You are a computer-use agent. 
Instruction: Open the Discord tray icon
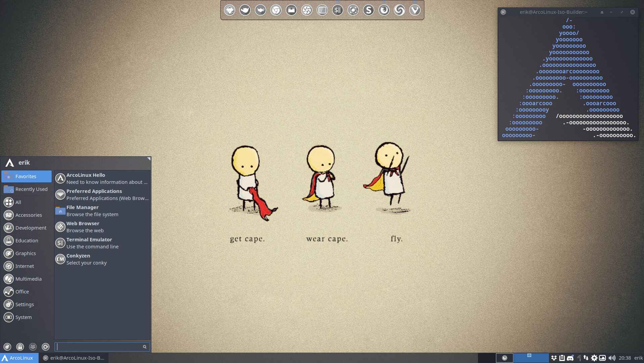click(570, 358)
